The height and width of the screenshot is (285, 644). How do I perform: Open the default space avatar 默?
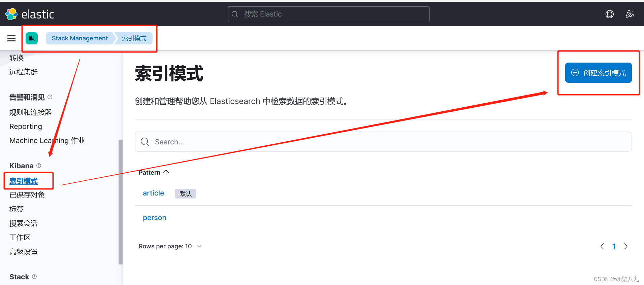[32, 38]
